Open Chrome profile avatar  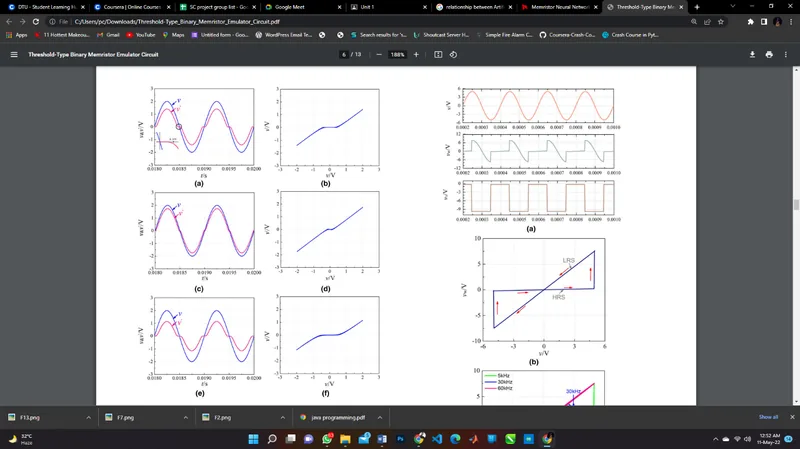point(778,22)
